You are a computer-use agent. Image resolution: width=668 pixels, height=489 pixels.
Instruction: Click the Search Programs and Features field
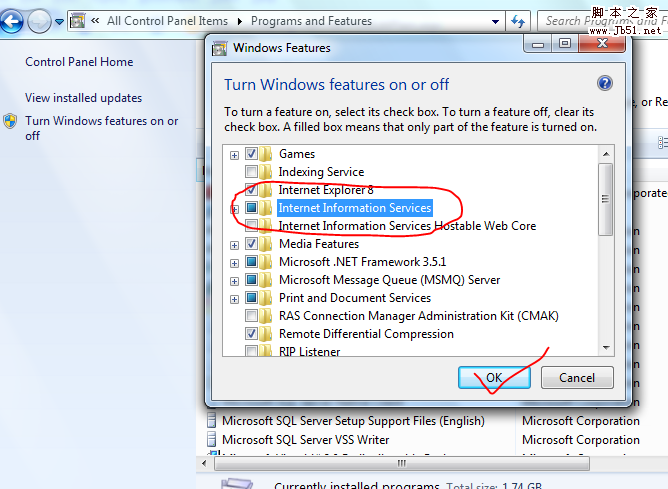coord(602,21)
